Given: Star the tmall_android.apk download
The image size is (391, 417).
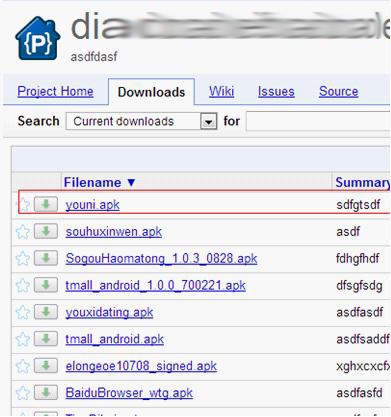Looking at the screenshot, I should [23, 340].
